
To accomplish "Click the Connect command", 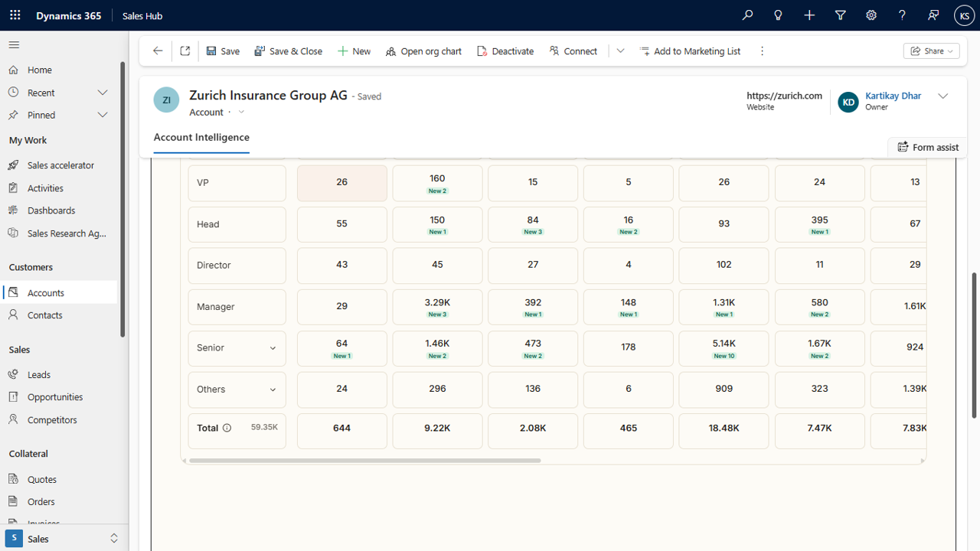I will [x=573, y=51].
